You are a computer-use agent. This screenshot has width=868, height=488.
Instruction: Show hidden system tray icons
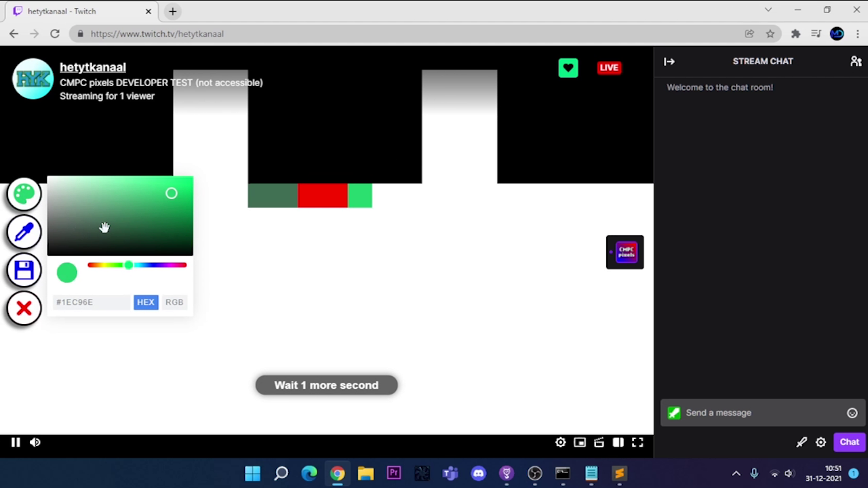point(736,474)
